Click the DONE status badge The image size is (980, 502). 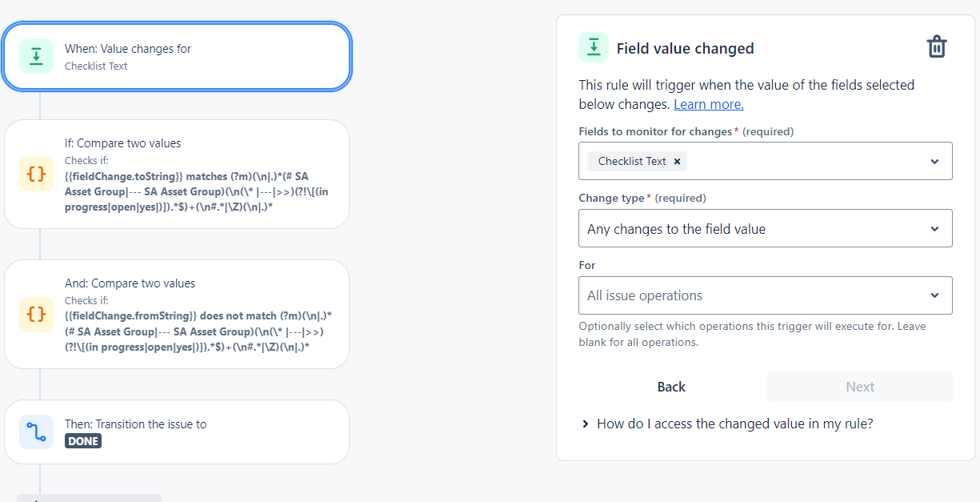(x=83, y=441)
